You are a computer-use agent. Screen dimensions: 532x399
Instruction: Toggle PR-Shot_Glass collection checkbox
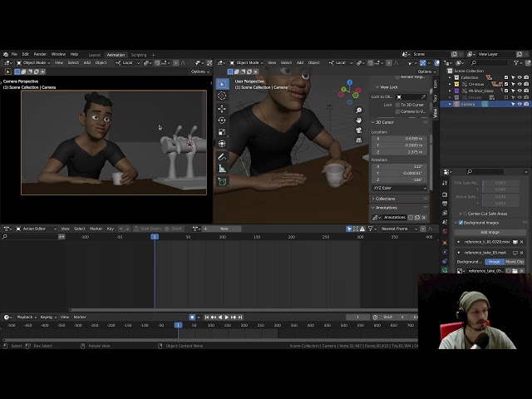pos(506,91)
